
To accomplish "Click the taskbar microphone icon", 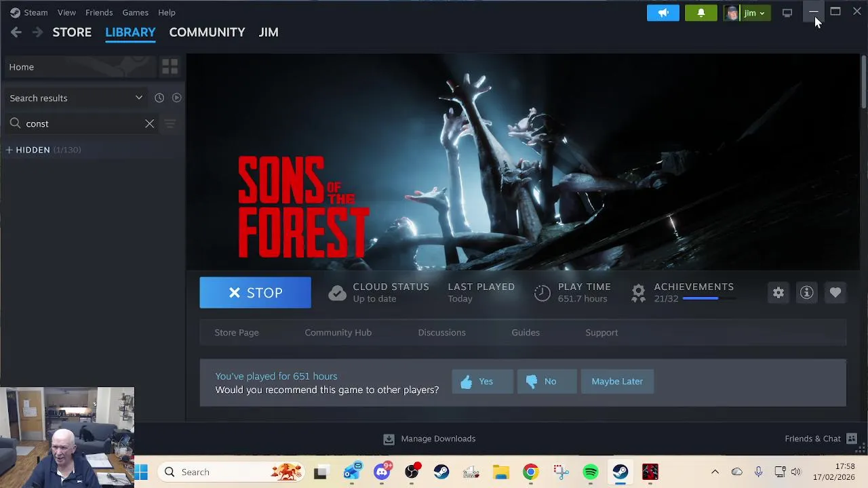I will point(758,472).
